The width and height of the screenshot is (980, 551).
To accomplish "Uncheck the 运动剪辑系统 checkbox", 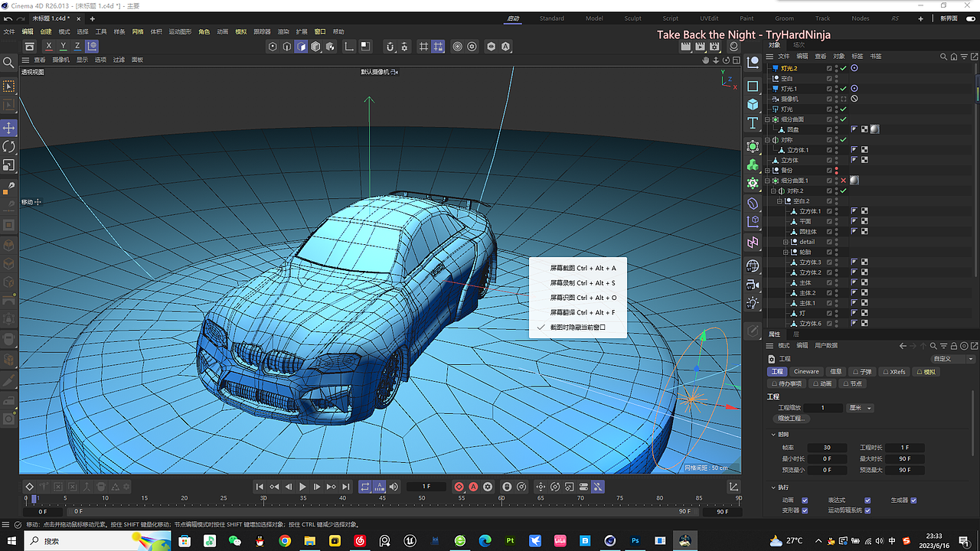I will 867,510.
